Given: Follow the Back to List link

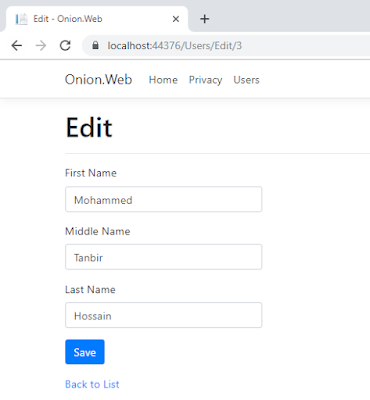Looking at the screenshot, I should pos(92,384).
